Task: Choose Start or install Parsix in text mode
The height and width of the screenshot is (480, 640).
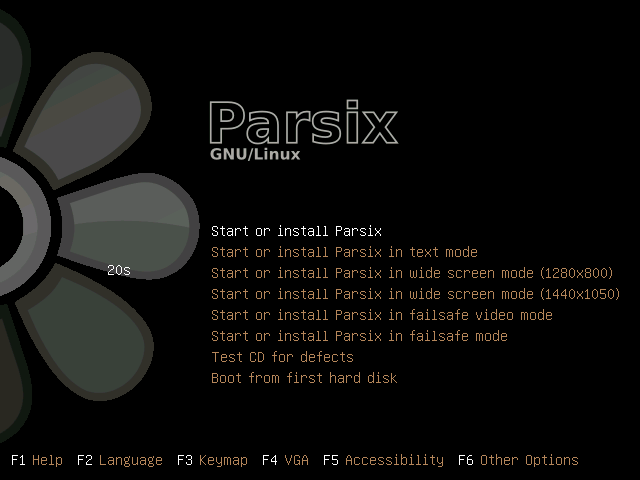Action: tap(344, 252)
